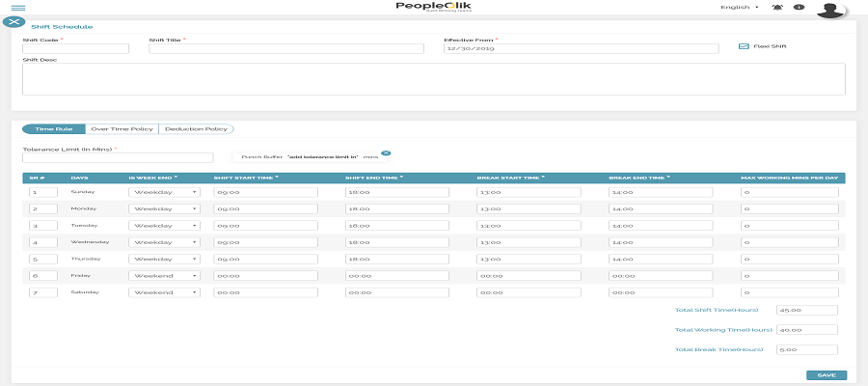
Task: Click the Effective From date field
Action: point(581,48)
